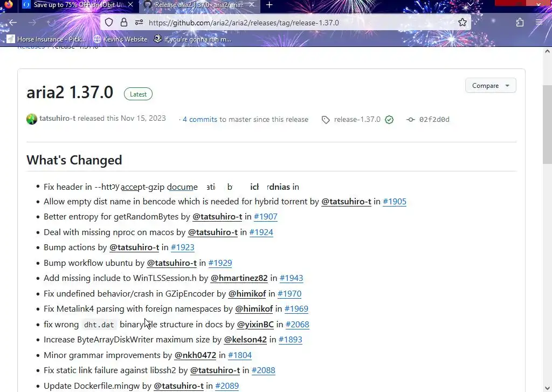Open @himikof mention on Metalink4 line

click(254, 308)
